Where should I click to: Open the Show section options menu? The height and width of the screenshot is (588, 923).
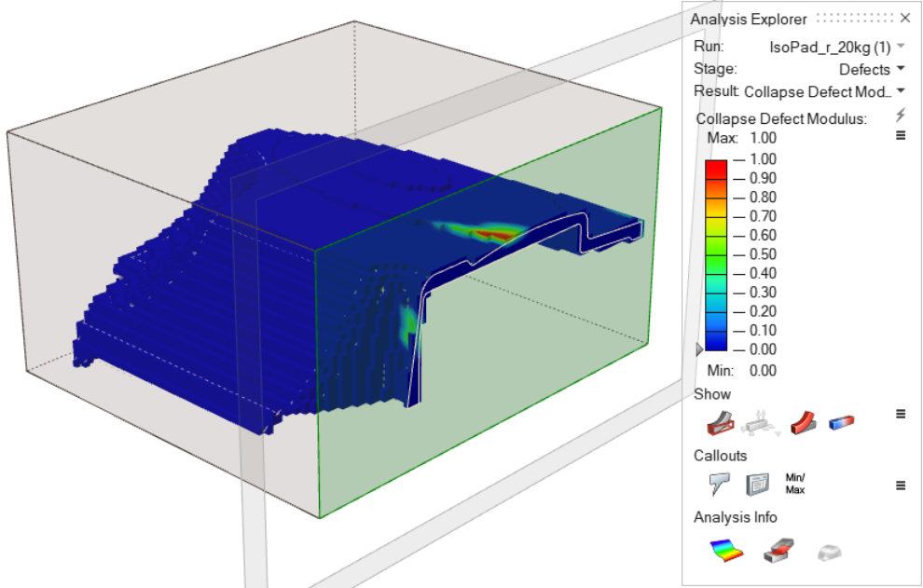click(901, 414)
